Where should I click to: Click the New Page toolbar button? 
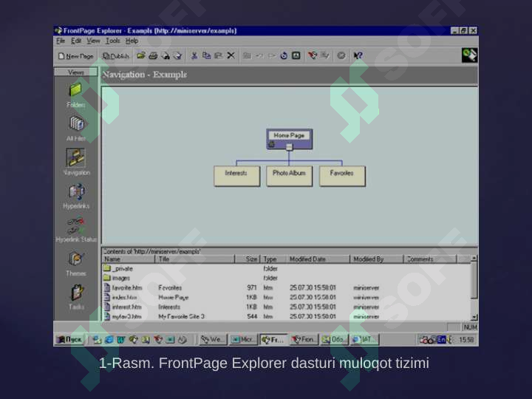pyautogui.click(x=75, y=56)
